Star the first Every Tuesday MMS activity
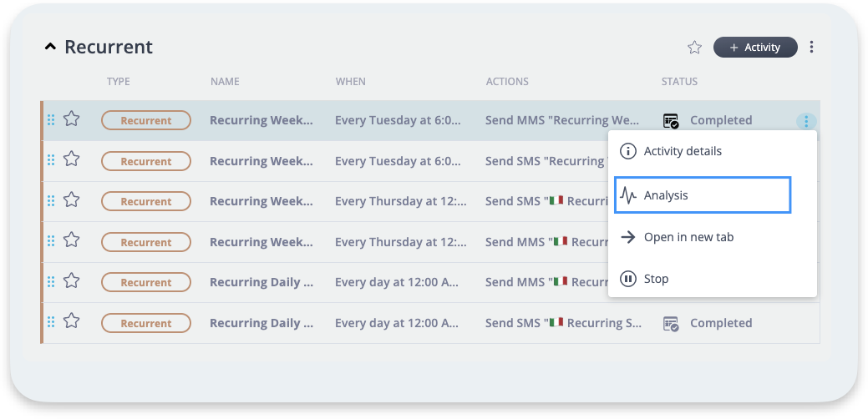The height and width of the screenshot is (419, 868). click(x=72, y=120)
